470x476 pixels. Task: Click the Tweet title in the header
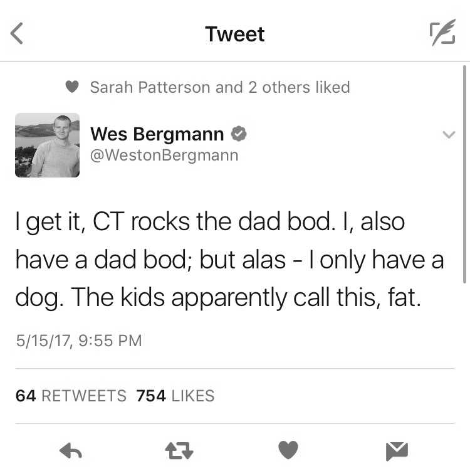pyautogui.click(x=235, y=34)
